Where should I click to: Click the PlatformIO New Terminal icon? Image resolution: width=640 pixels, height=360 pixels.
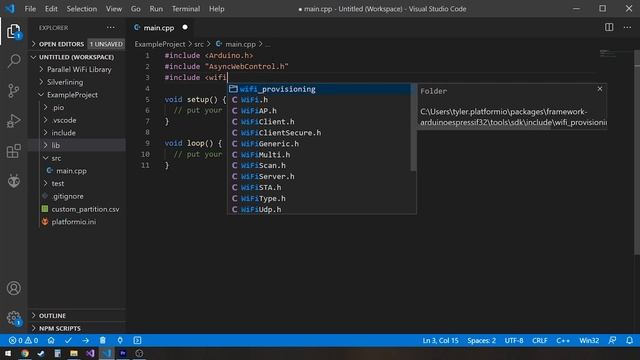(137, 340)
